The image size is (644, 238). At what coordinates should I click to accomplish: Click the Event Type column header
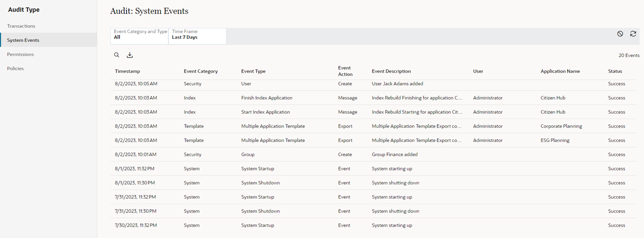click(253, 71)
